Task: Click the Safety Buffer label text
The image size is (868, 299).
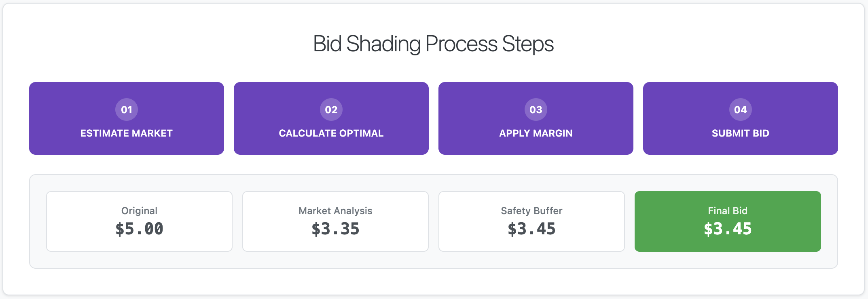Action: pos(531,211)
